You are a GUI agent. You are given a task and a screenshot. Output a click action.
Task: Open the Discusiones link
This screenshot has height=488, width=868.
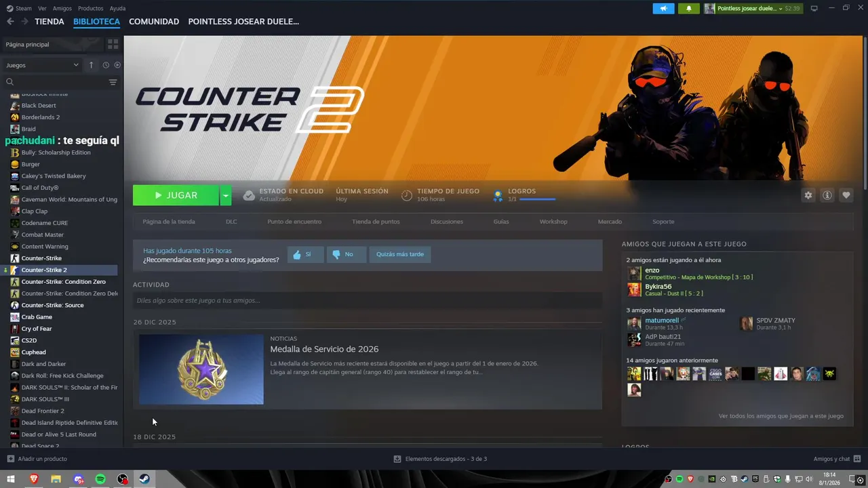tap(447, 222)
